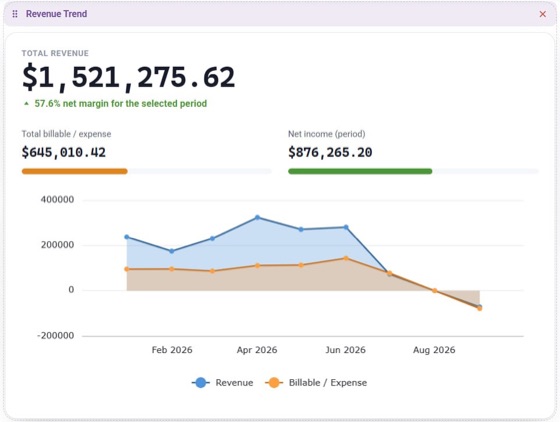Click the TOTAL REVENUE heading

click(55, 53)
